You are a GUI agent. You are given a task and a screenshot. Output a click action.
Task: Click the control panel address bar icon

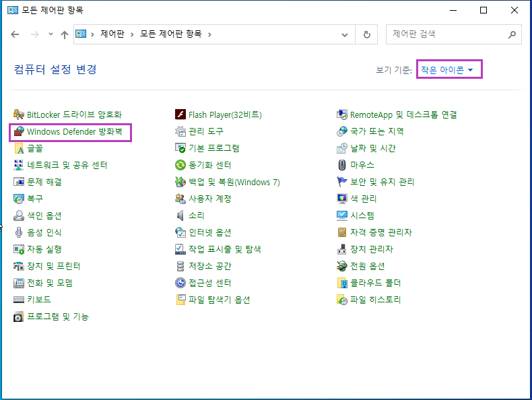[x=81, y=34]
